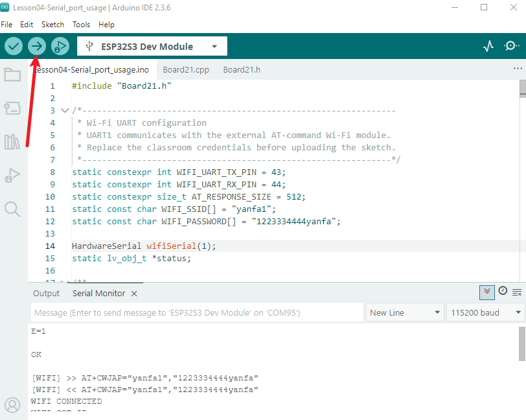526x420 pixels.
Task: Collapse the comment block at line 3
Action: pyautogui.click(x=65, y=110)
